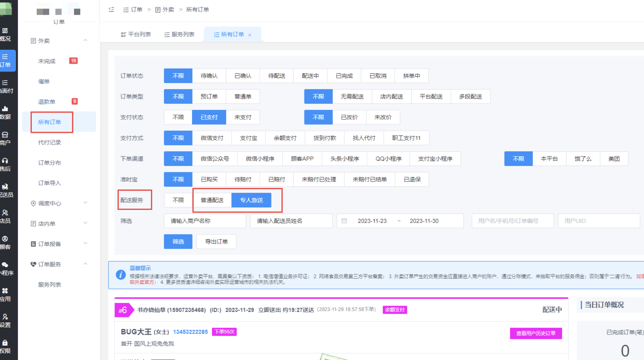Select 已完成 in order status filter

click(344, 76)
